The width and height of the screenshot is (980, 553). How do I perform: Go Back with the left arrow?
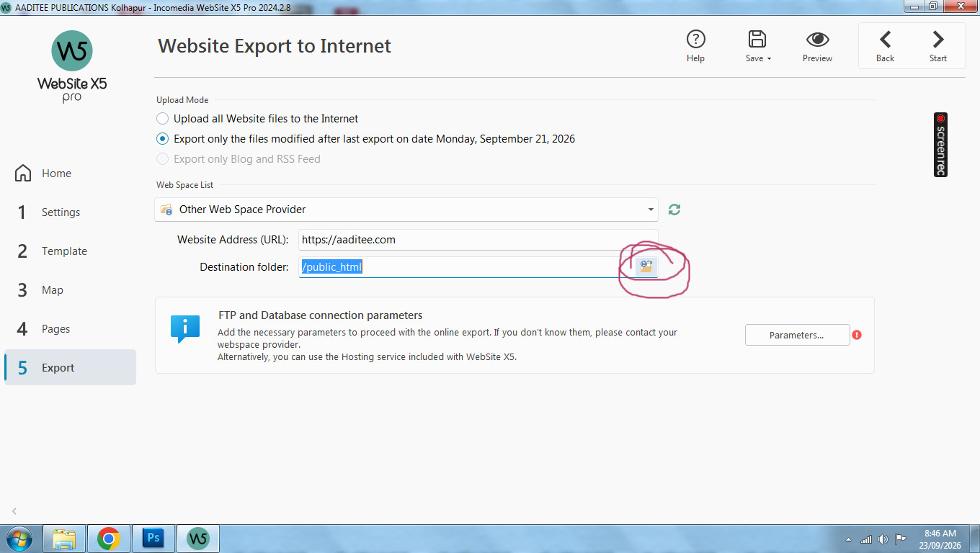coord(885,39)
